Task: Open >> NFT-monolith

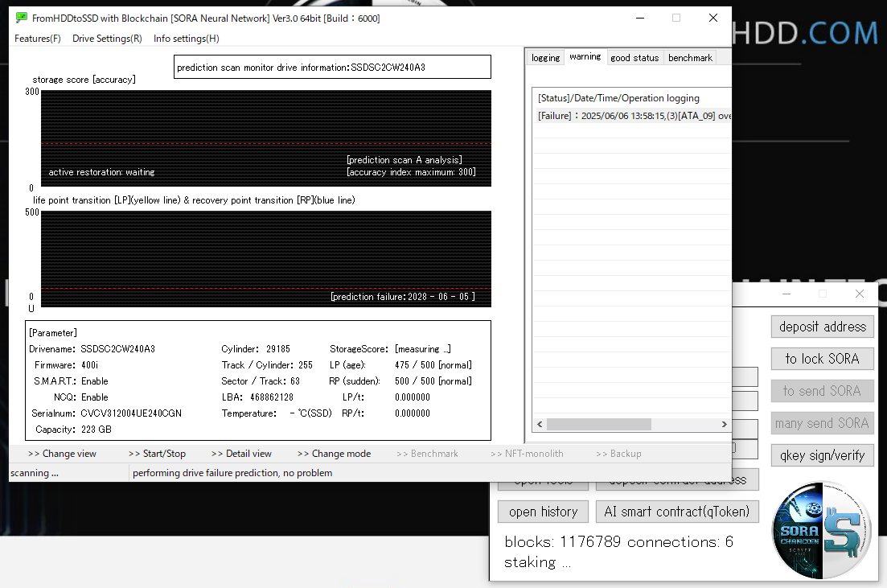Action: 527,454
